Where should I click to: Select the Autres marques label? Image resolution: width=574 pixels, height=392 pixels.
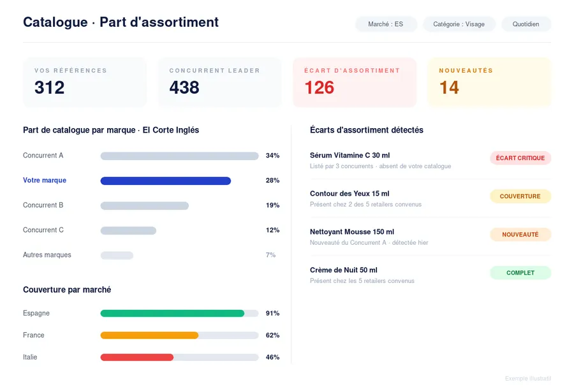pos(47,255)
